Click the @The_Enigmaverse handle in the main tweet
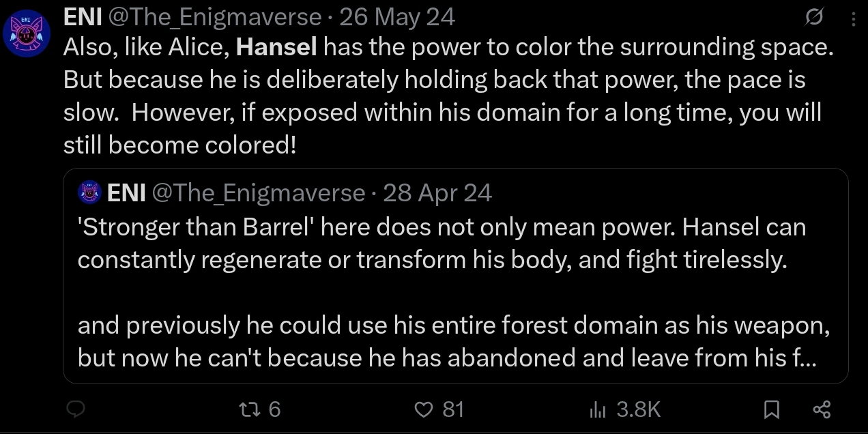The height and width of the screenshot is (434, 868). click(215, 17)
